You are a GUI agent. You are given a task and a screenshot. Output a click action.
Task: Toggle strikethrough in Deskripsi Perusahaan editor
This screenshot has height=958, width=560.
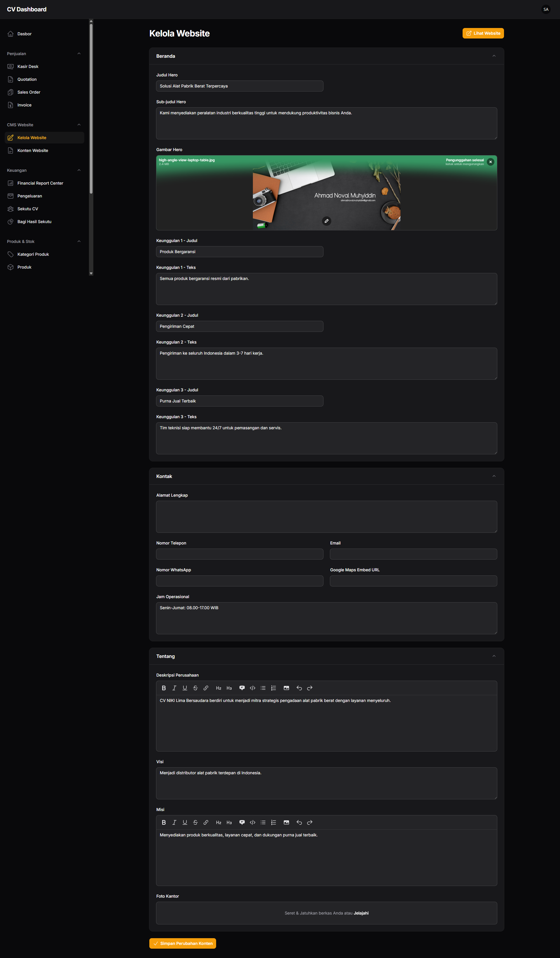coord(195,688)
